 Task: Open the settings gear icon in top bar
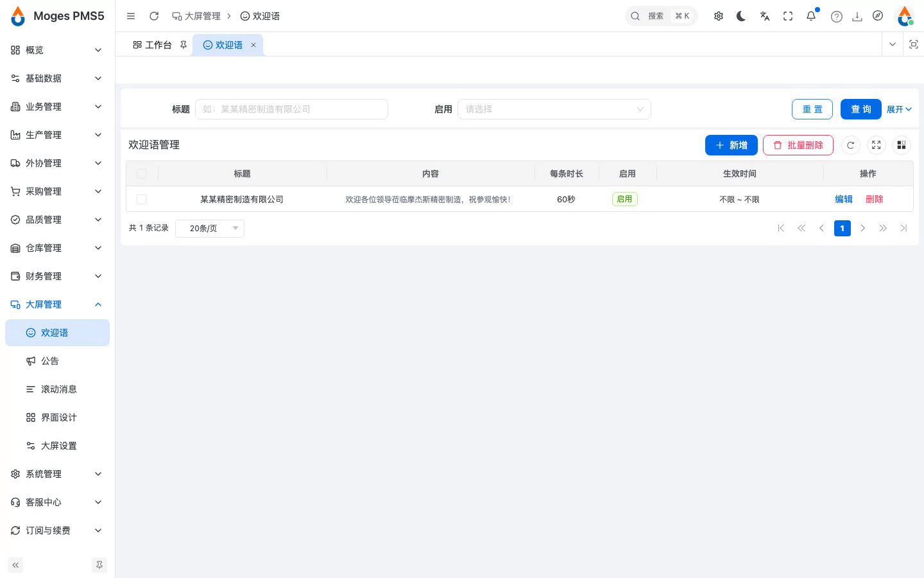pyautogui.click(x=719, y=16)
